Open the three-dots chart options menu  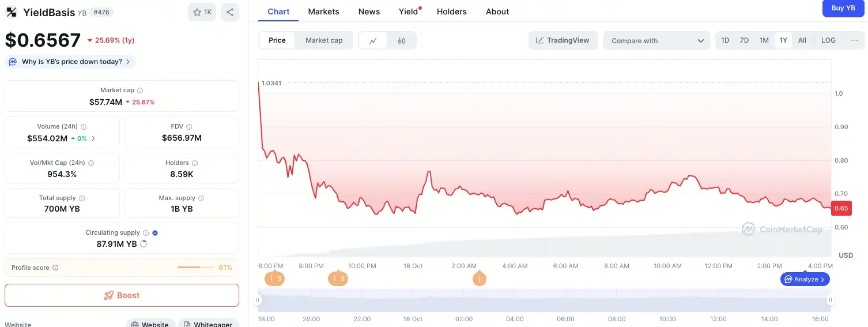coord(854,40)
